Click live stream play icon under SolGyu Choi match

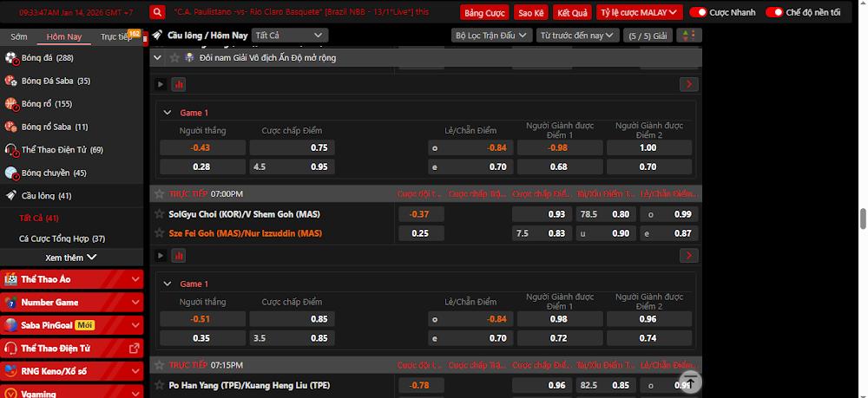160,256
